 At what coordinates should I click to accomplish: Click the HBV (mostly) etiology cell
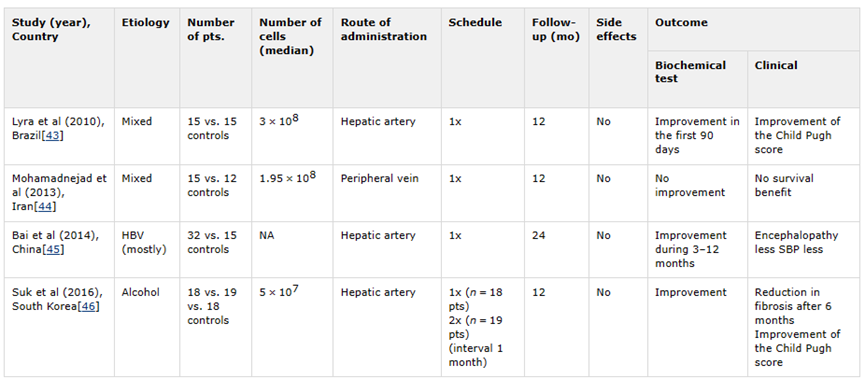pos(144,242)
